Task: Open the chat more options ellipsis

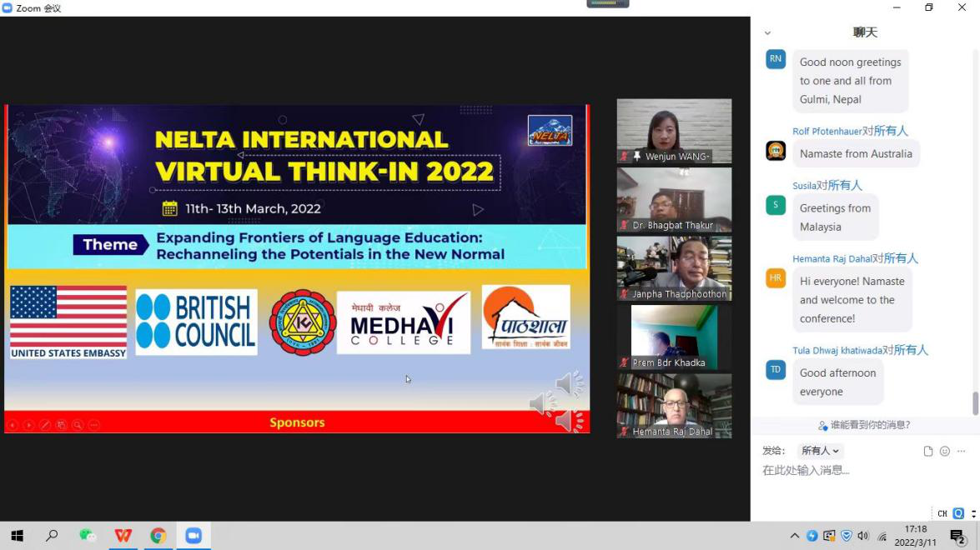Action: (961, 451)
